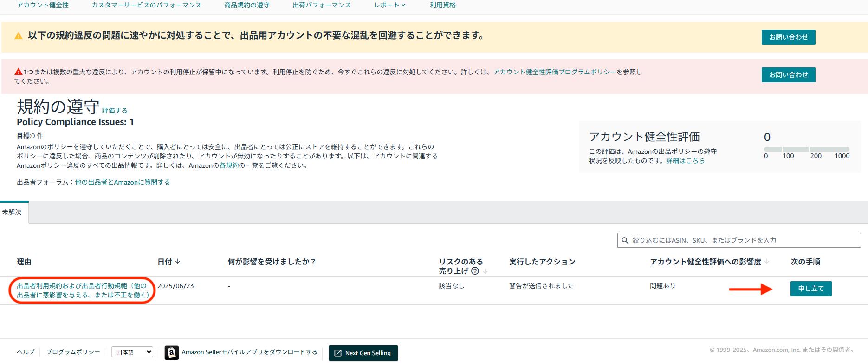Click the Amazon Seller app icon
Image resolution: width=868 pixels, height=363 pixels.
coord(172,353)
